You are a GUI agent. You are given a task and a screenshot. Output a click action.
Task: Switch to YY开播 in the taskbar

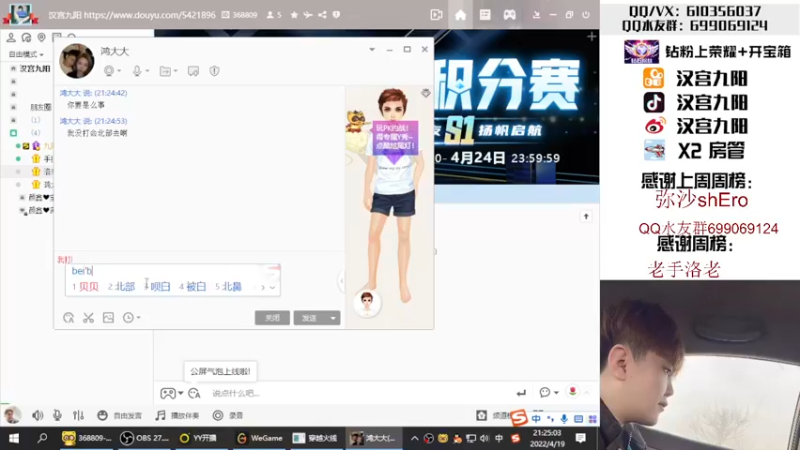(199, 438)
